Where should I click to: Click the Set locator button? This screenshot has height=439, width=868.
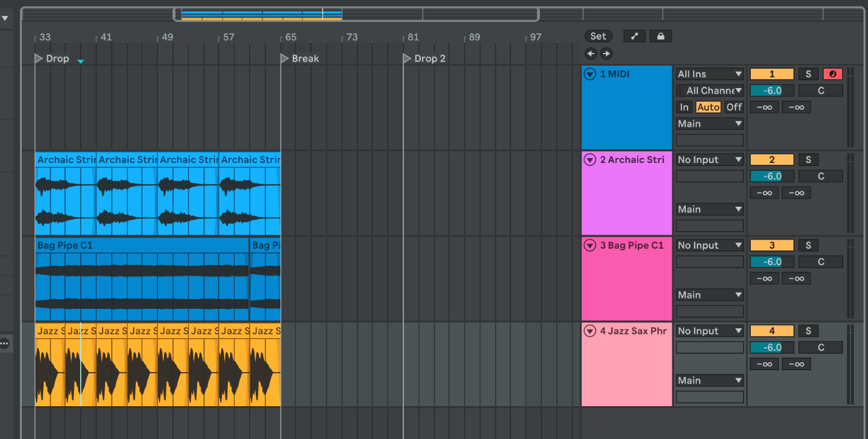pyautogui.click(x=598, y=36)
